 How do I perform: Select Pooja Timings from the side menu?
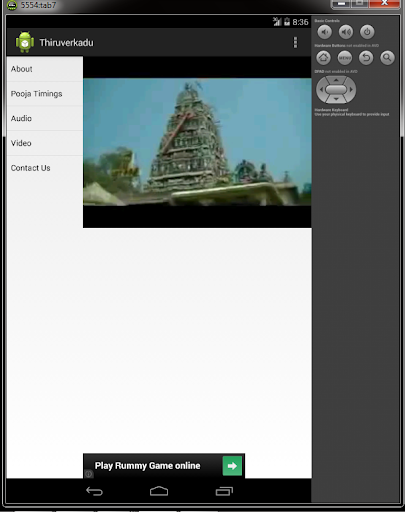click(45, 94)
